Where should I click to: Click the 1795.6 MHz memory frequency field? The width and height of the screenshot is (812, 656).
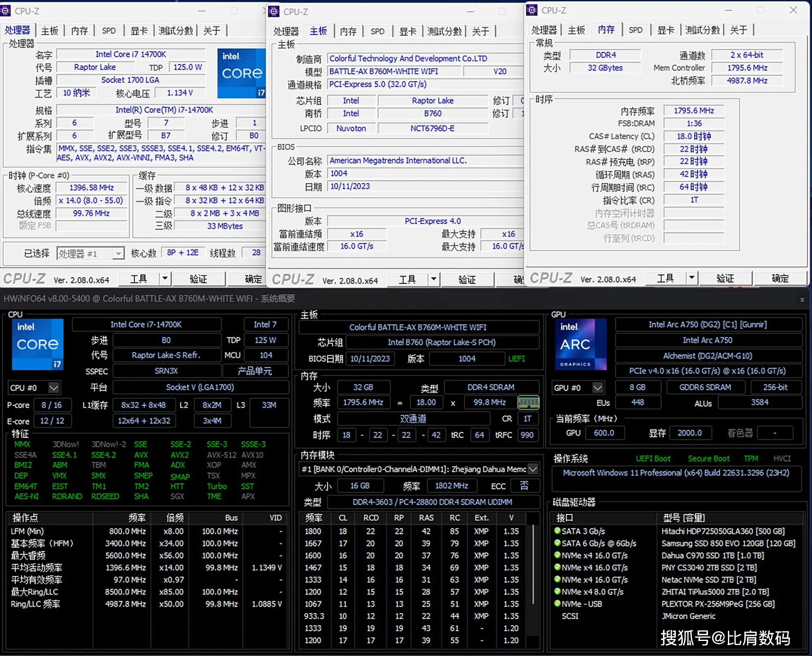click(694, 110)
